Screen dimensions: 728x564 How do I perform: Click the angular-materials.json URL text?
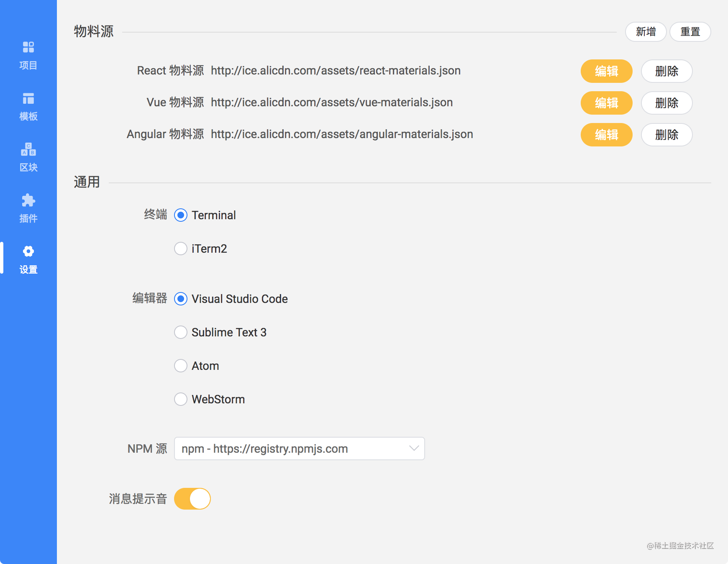click(342, 134)
